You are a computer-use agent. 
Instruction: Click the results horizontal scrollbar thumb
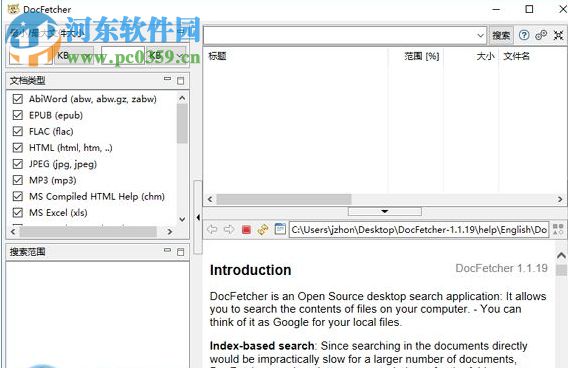pyautogui.click(x=284, y=199)
